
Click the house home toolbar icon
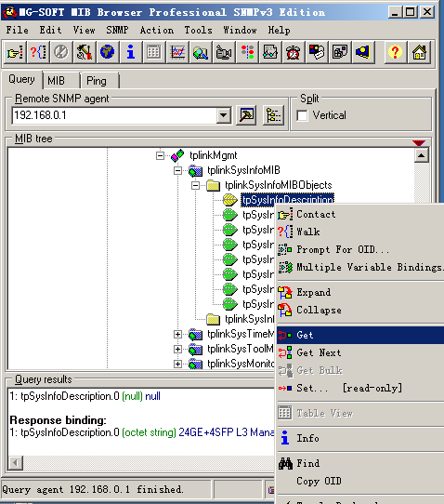419,52
